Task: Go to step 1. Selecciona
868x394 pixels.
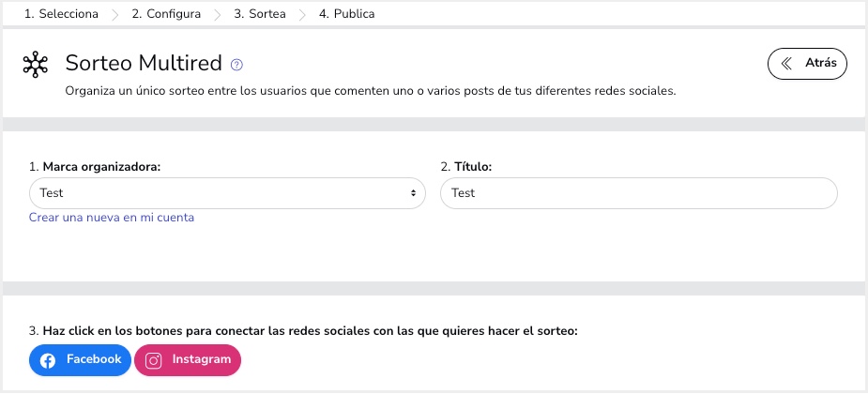Action: (61, 15)
